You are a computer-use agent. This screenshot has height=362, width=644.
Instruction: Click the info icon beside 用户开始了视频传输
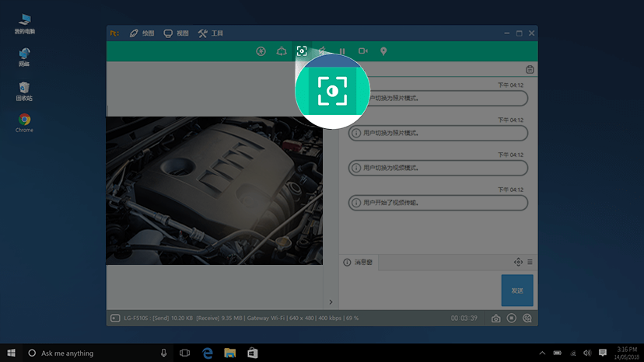click(x=356, y=203)
